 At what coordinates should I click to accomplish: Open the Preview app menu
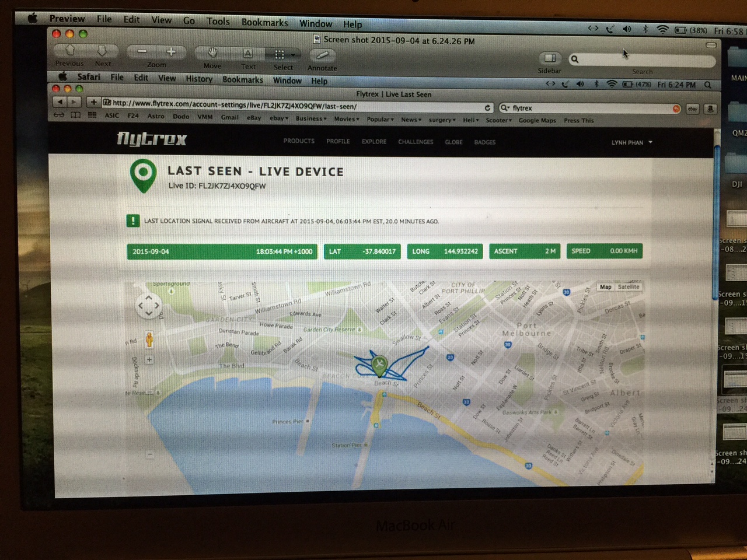coord(67,19)
